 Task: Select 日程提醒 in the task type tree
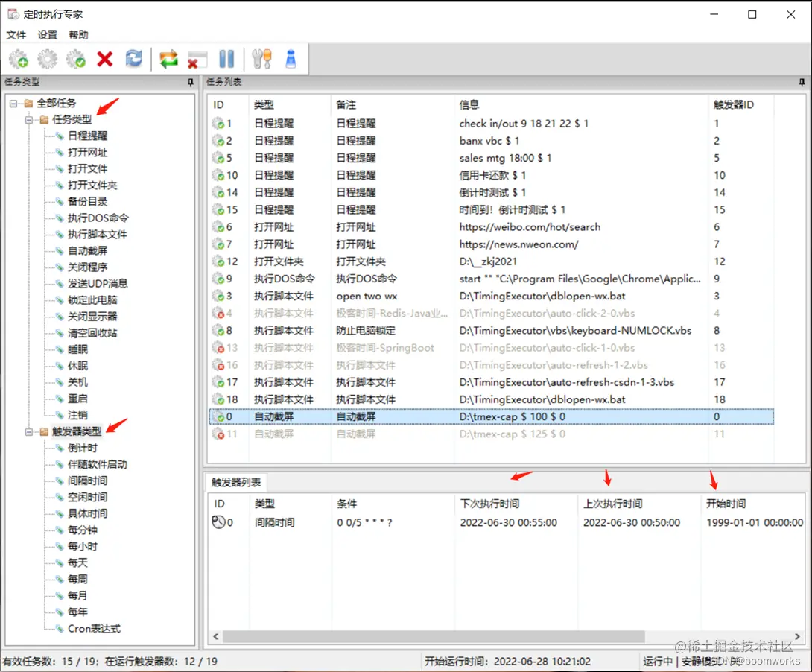(87, 136)
